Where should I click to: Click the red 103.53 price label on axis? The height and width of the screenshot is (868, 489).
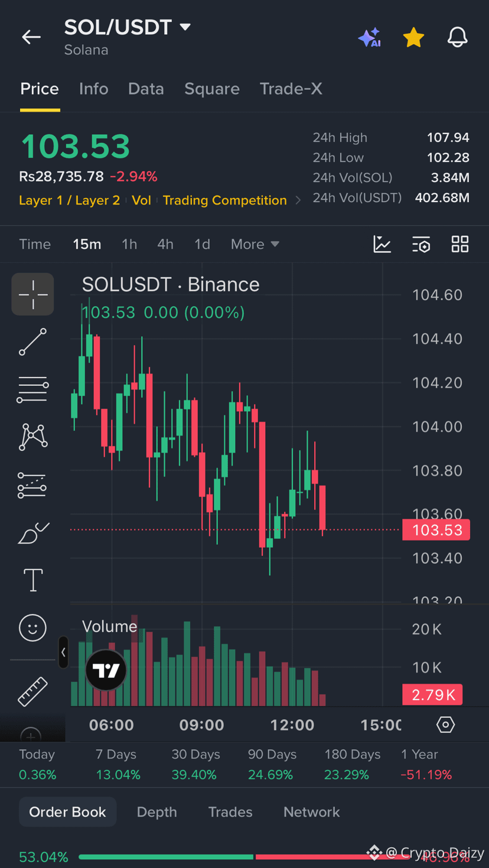click(x=436, y=530)
